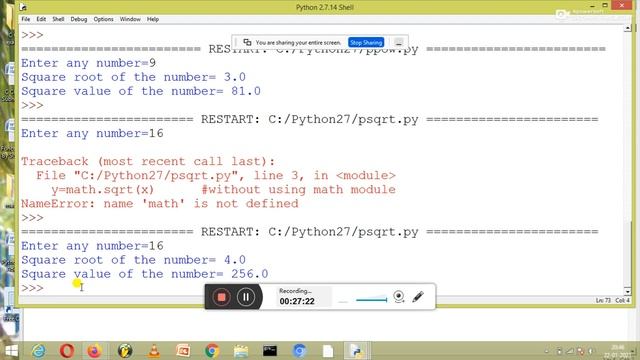Screen dimensions: 640x360
Task: Stop the screen recording
Action: tap(221, 297)
